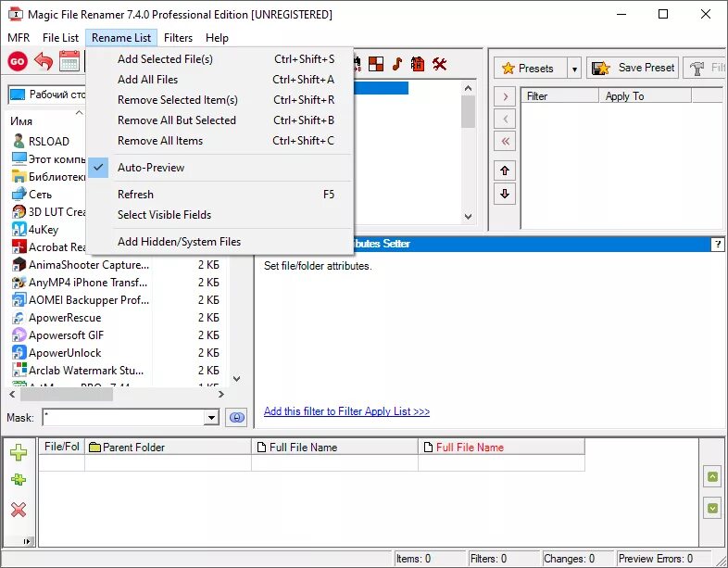Click the filter list scrollbar up arrow

pyautogui.click(x=468, y=88)
